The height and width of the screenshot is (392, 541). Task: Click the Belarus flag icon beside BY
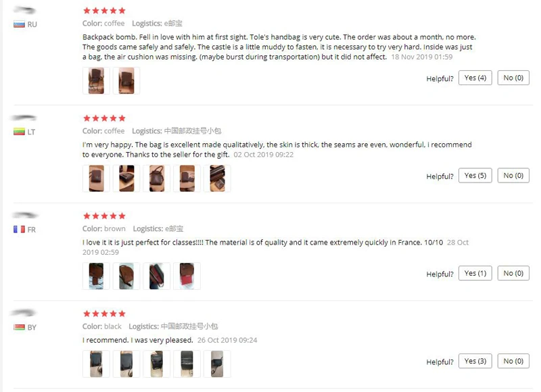pyautogui.click(x=19, y=327)
